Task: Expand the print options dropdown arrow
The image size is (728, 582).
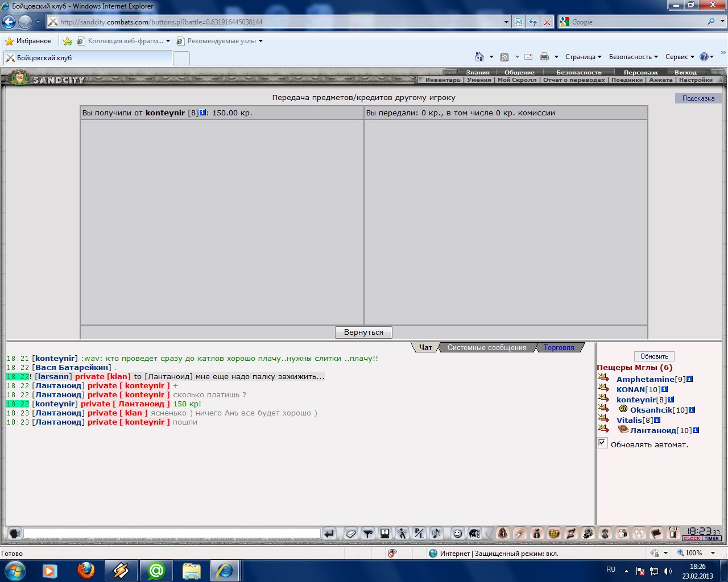Action: [x=556, y=57]
